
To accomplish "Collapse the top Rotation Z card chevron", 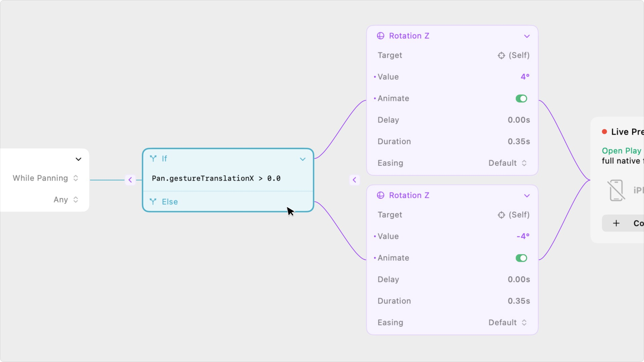I will tap(527, 36).
